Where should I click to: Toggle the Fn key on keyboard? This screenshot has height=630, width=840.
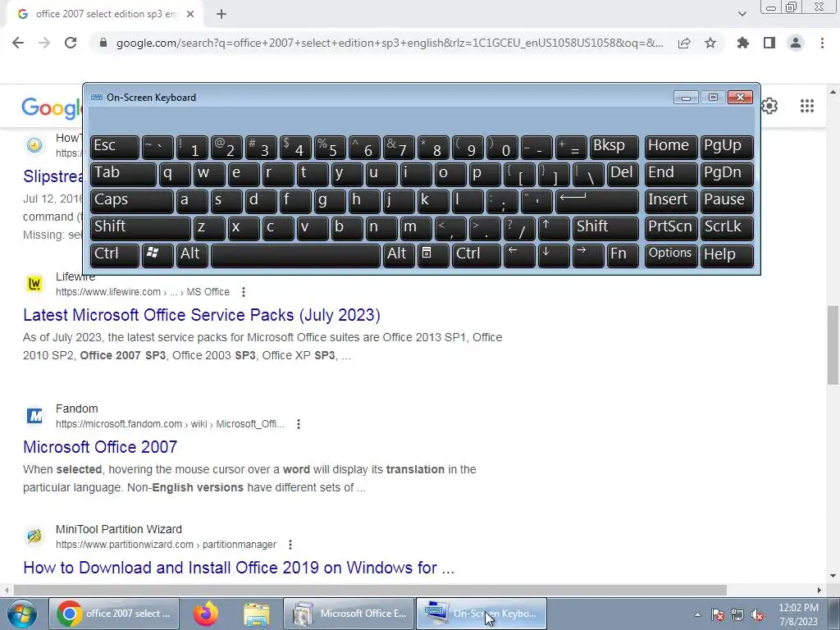(x=623, y=255)
